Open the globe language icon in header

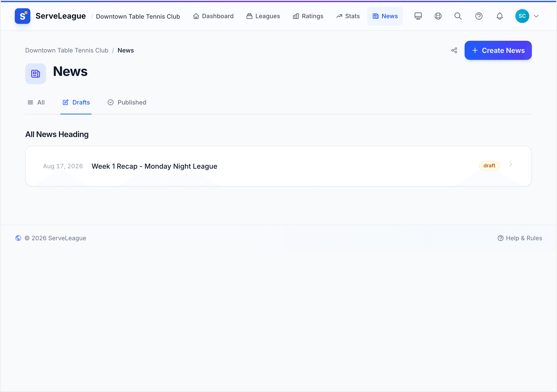438,16
